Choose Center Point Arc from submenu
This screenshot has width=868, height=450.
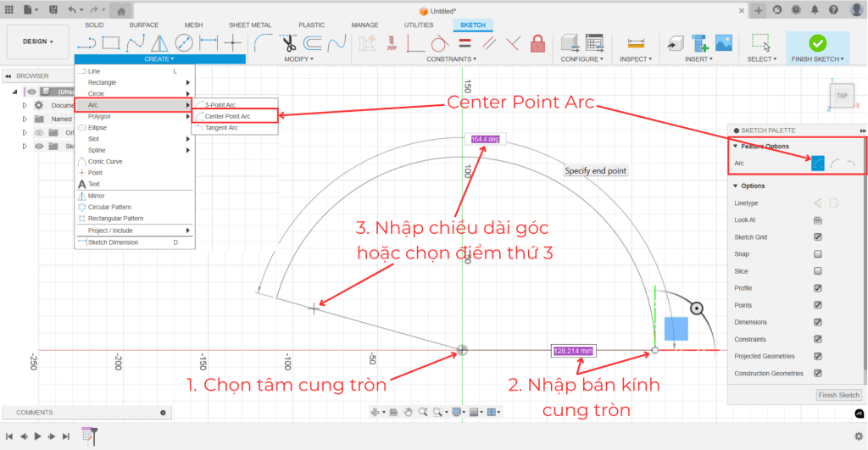[x=227, y=116]
